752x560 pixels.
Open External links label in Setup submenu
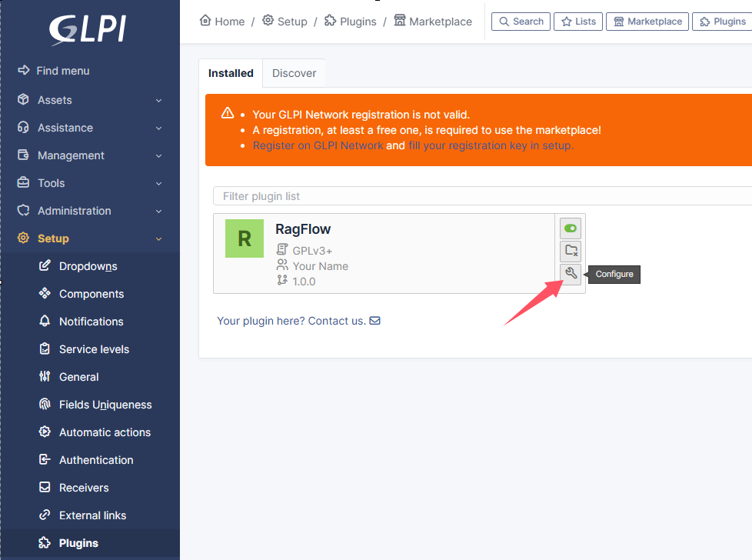click(x=92, y=516)
